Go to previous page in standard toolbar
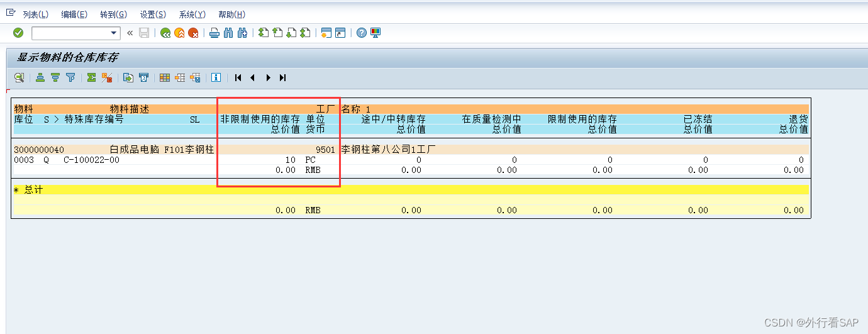 (277, 33)
